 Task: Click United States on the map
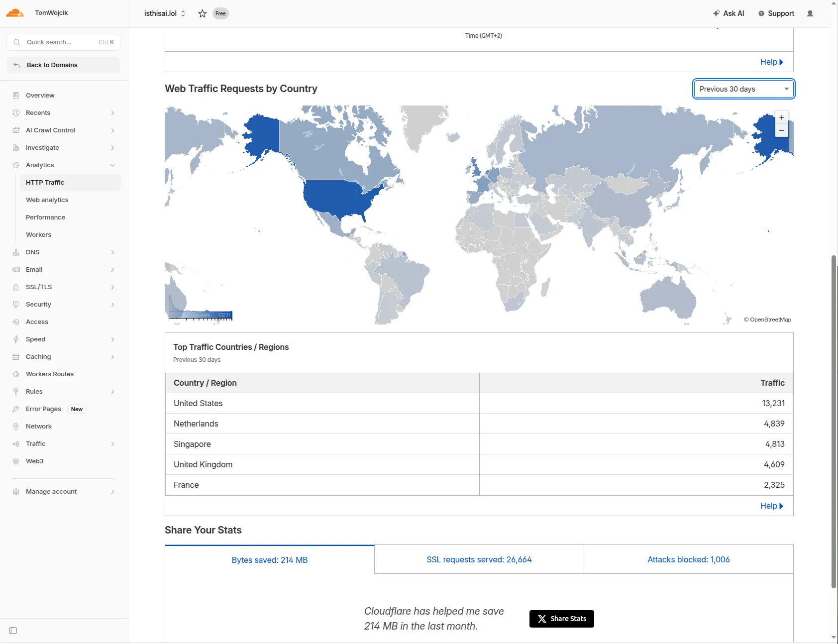338,198
